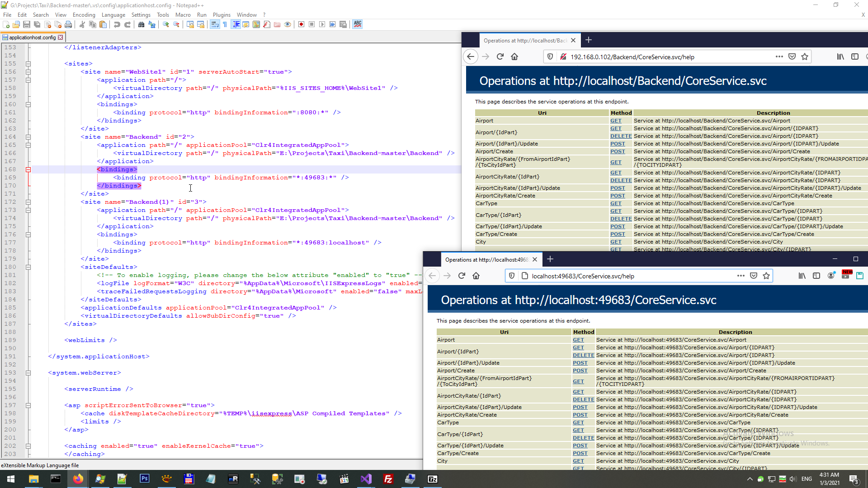Collapse the sites fold marker at line 155
868x488 pixels.
pos(28,64)
